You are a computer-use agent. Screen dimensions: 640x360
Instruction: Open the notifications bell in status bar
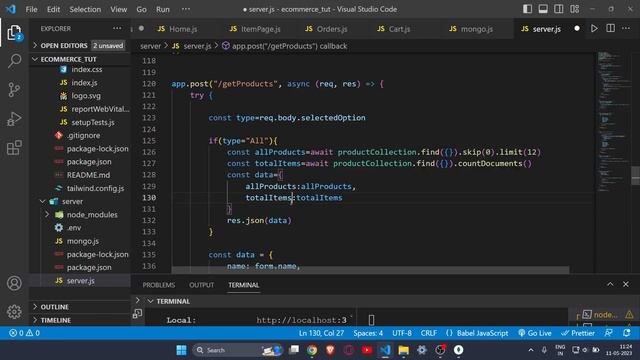[x=627, y=333]
